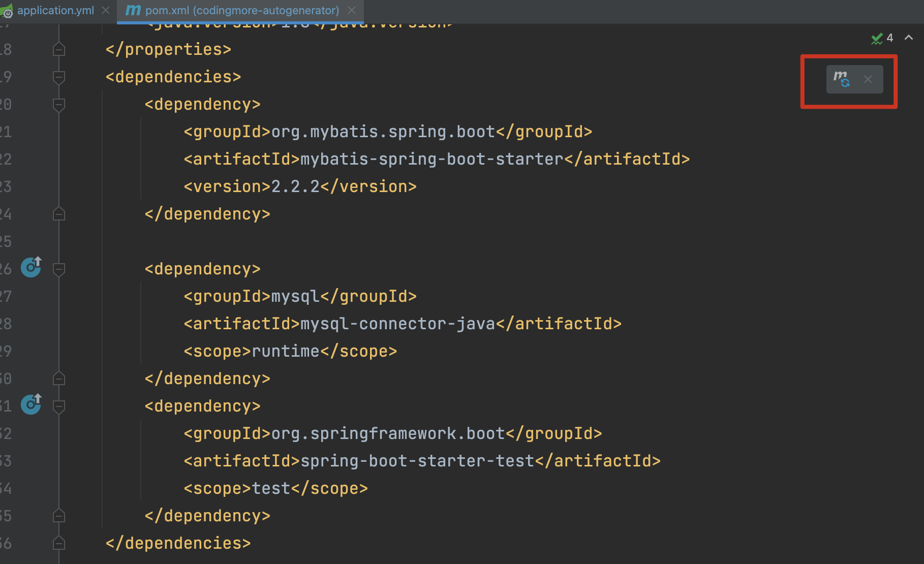Fold the spring-boot-starter-test dependency block

(x=59, y=406)
